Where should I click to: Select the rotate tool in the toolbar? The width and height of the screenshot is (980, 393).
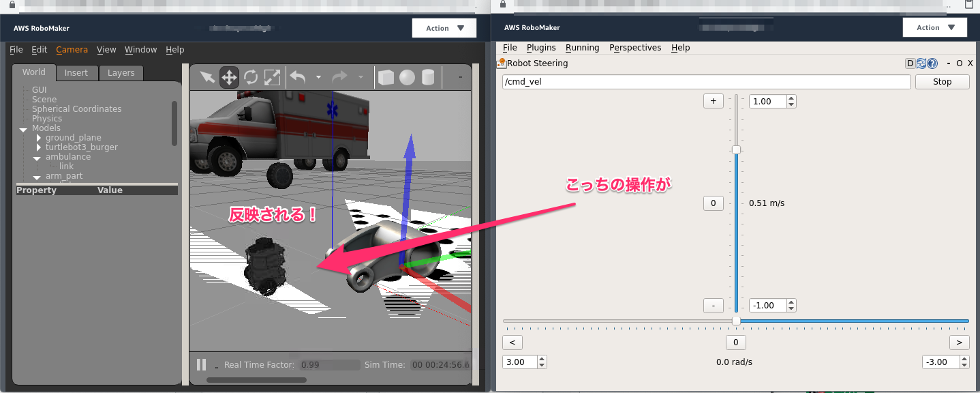pos(251,77)
